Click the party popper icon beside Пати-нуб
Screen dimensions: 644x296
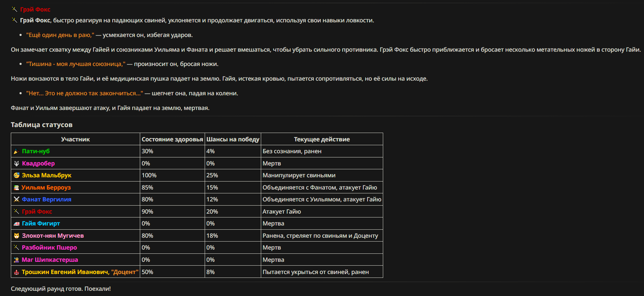coord(16,151)
